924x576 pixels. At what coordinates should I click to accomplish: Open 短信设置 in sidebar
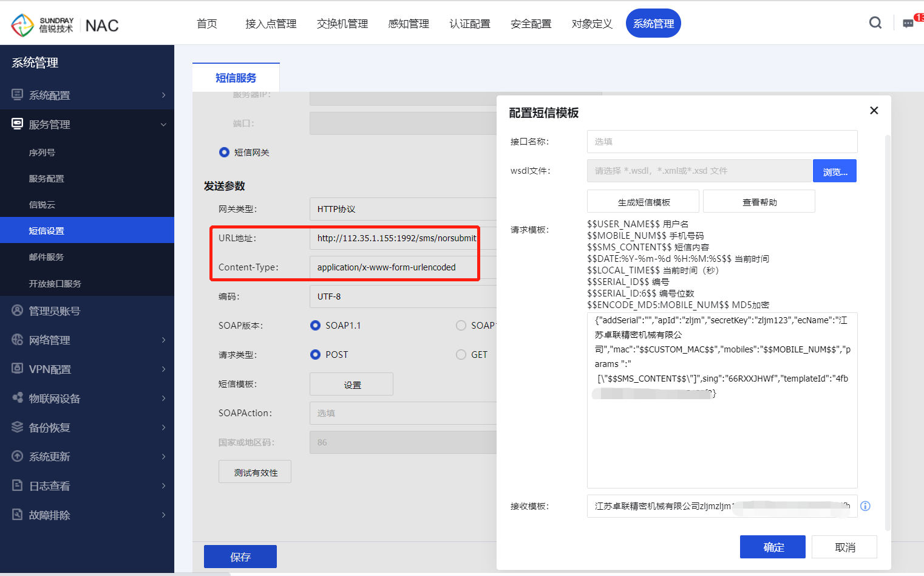87,230
